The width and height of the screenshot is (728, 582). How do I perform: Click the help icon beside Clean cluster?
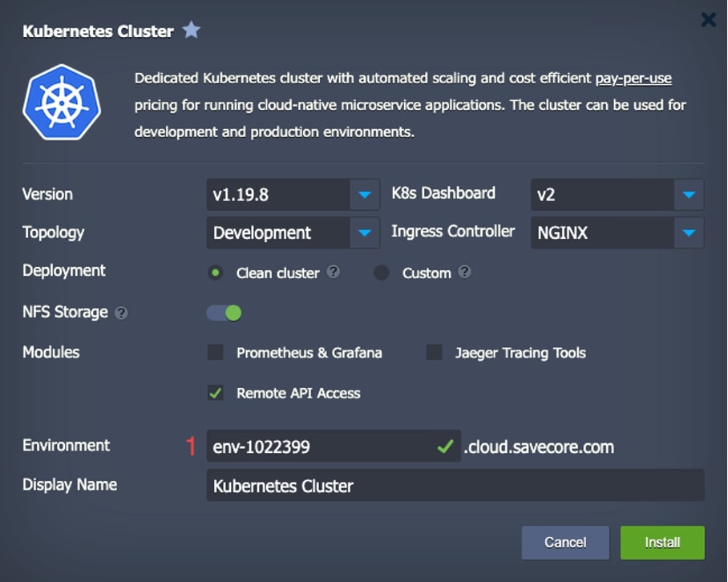(334, 272)
